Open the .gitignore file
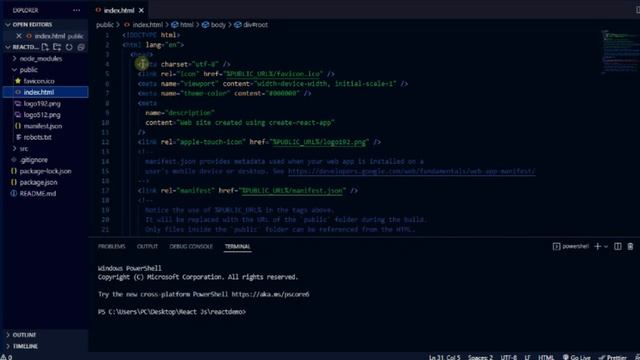 pyautogui.click(x=33, y=160)
